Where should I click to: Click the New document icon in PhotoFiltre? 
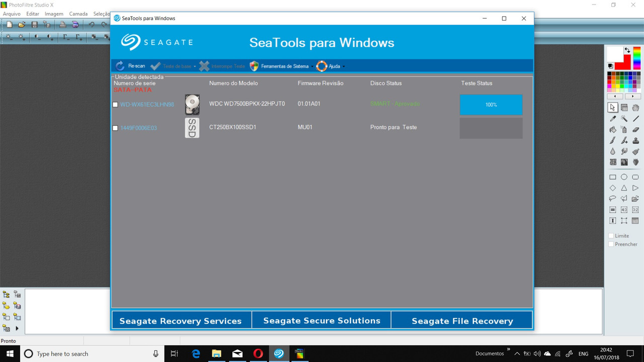9,24
